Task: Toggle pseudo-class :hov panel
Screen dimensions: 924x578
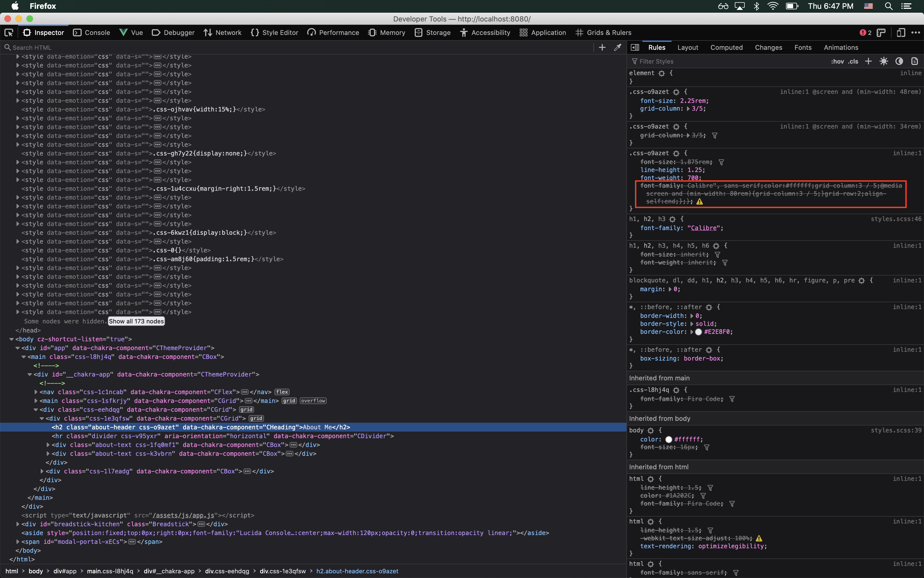Action: coord(837,62)
